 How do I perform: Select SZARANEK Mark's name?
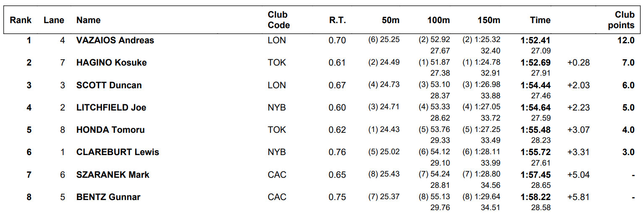(x=113, y=175)
